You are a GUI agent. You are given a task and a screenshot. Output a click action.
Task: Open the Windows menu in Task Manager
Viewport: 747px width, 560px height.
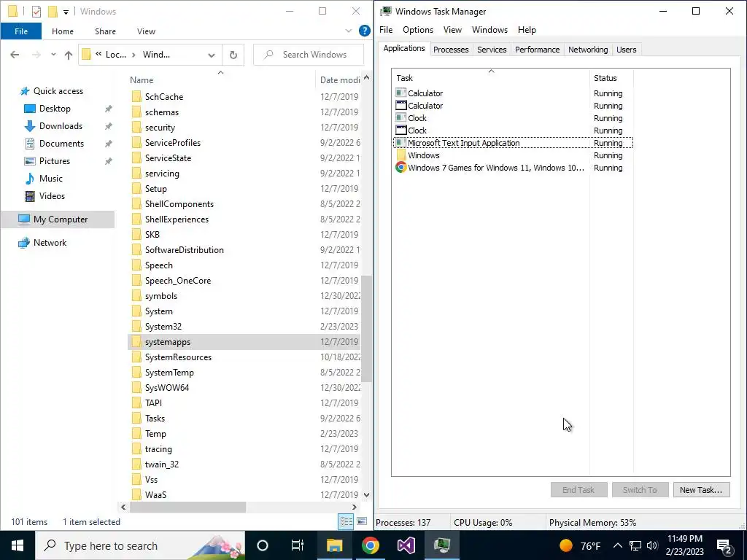(489, 29)
